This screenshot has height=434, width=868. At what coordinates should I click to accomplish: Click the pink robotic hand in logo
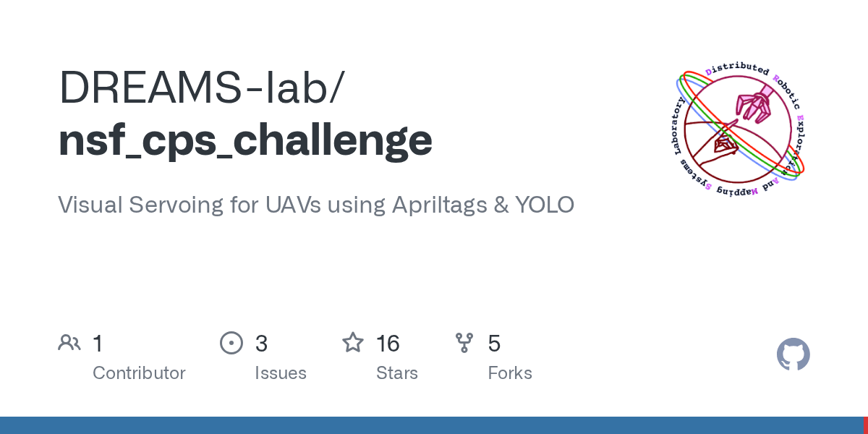tap(757, 105)
